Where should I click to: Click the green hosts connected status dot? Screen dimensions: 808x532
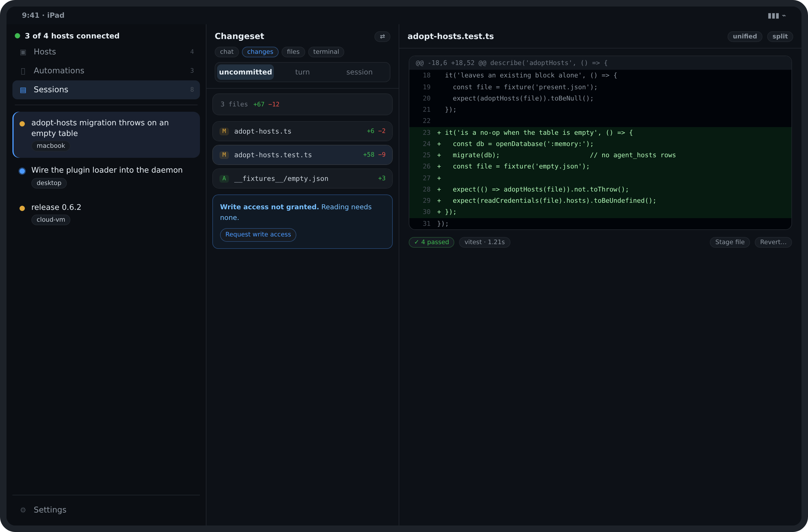pyautogui.click(x=17, y=36)
